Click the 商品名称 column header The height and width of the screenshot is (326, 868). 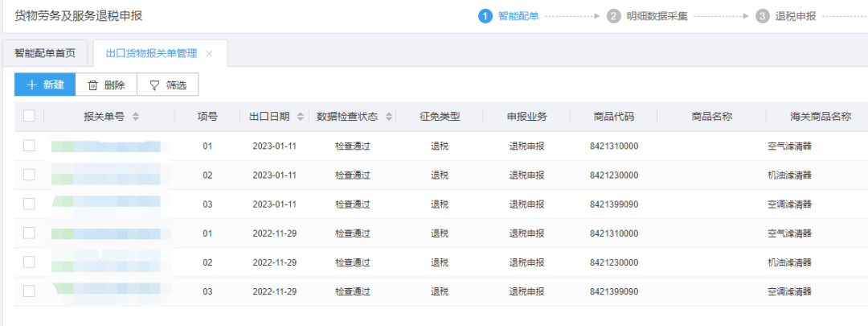[712, 117]
